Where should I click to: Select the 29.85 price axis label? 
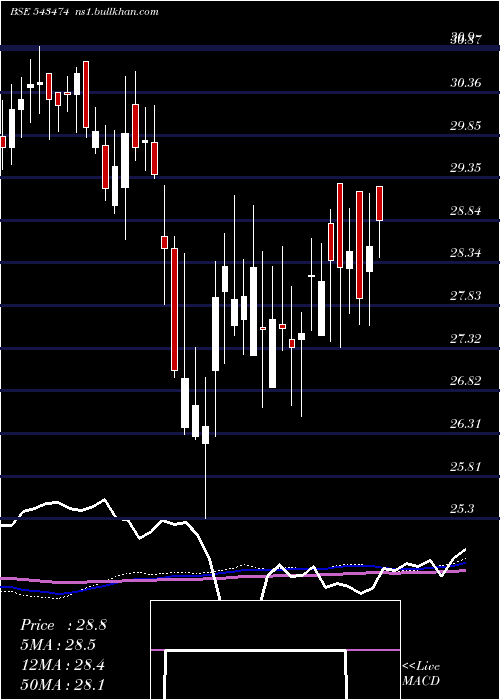point(466,125)
